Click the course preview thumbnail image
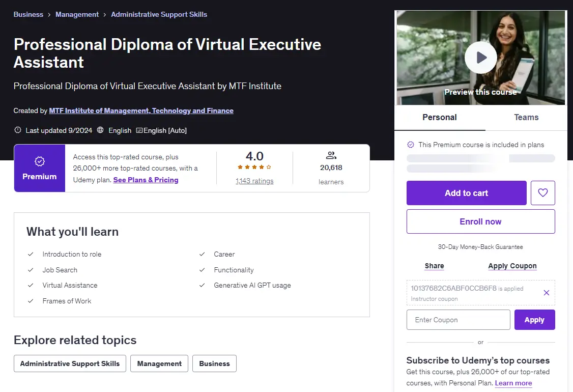The height and width of the screenshot is (392, 573). pos(480,58)
